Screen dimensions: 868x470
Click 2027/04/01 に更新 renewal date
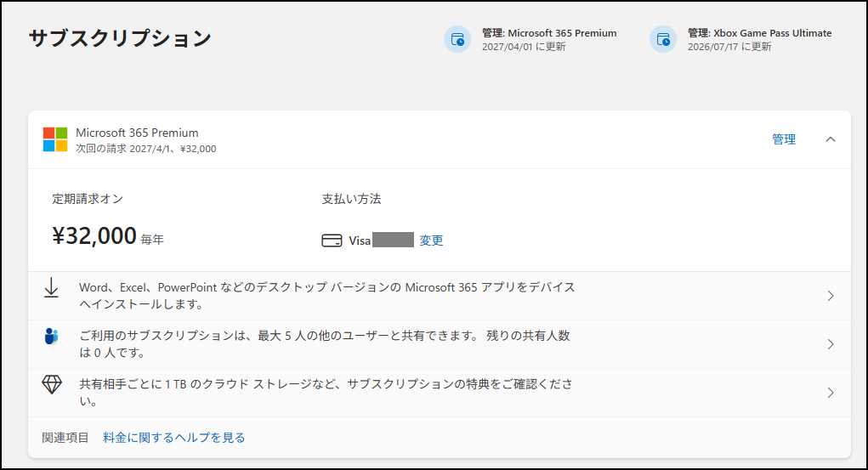(524, 47)
